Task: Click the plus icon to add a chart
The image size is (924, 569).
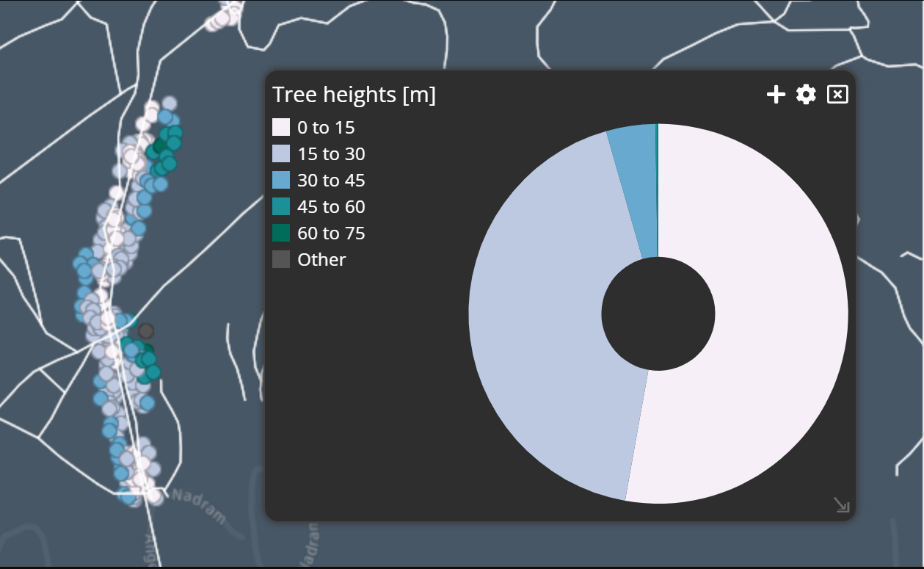Action: coord(775,94)
